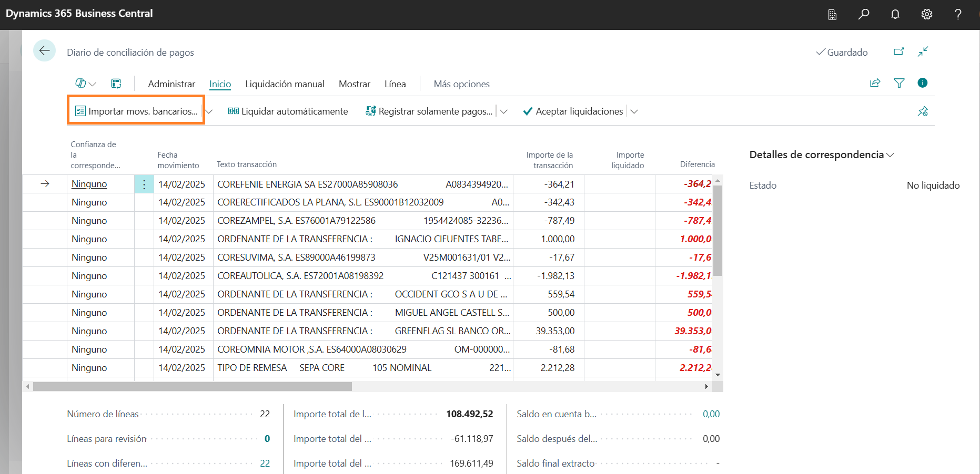
Task: Click the calculator-style icon next to Copilot
Action: coord(116,84)
